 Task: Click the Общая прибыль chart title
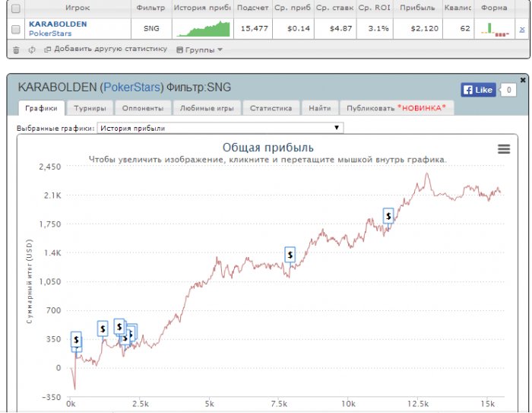pyautogui.click(x=268, y=148)
